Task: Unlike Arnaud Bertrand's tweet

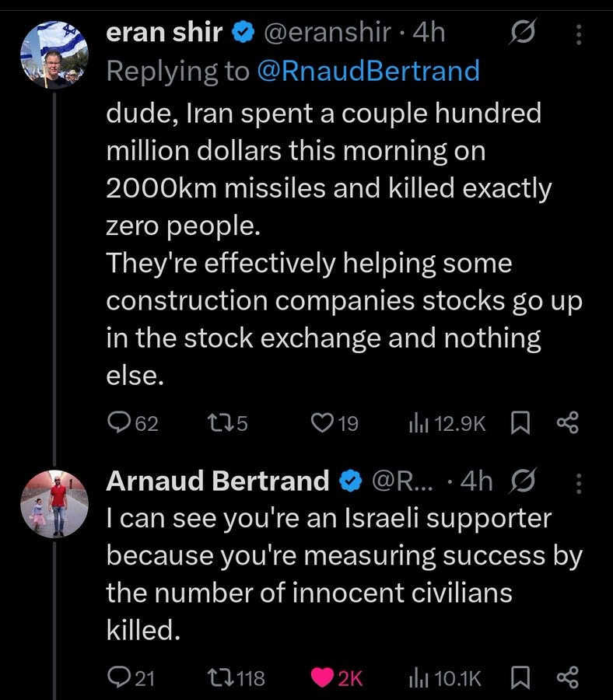Action: pos(322,678)
